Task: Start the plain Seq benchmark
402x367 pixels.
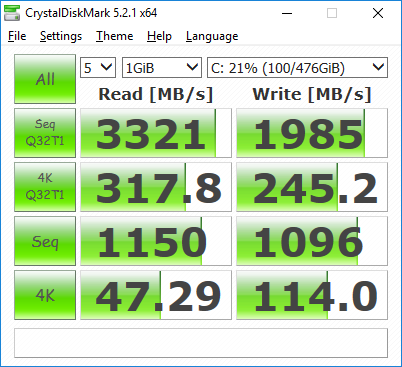Action: coord(45,241)
